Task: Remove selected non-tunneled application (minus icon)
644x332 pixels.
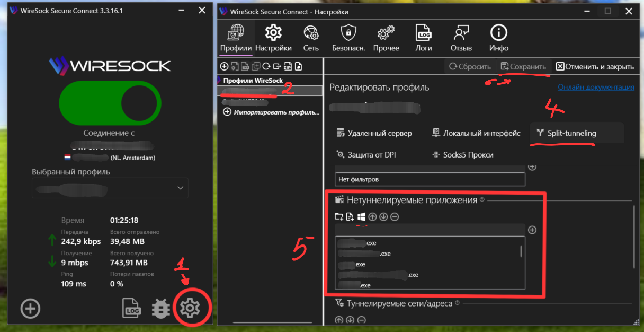Action: (x=395, y=216)
